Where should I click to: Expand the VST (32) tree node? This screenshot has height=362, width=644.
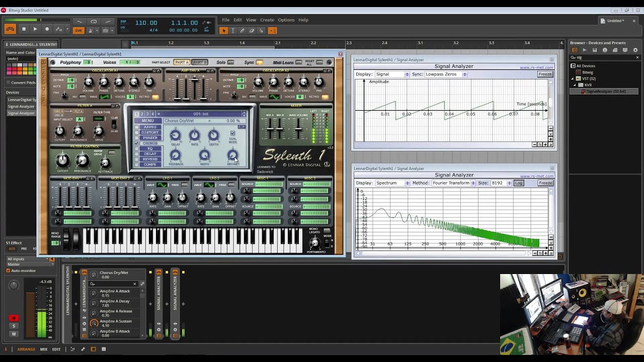[573, 79]
